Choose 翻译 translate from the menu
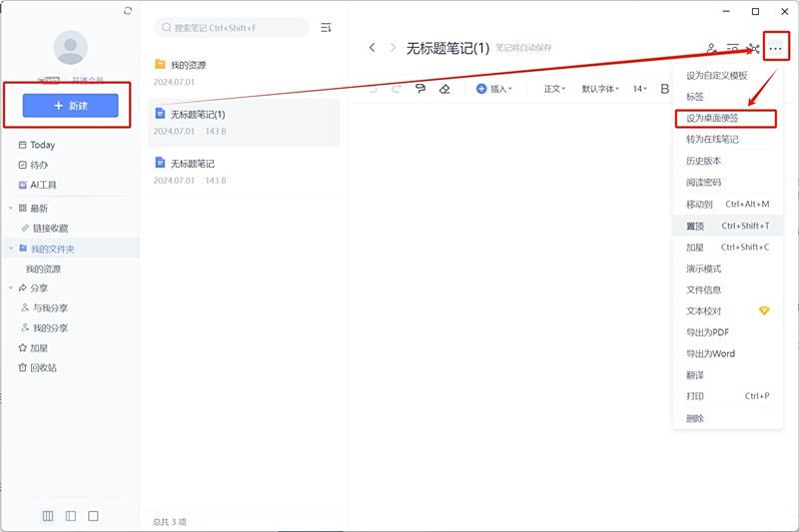 [728, 375]
